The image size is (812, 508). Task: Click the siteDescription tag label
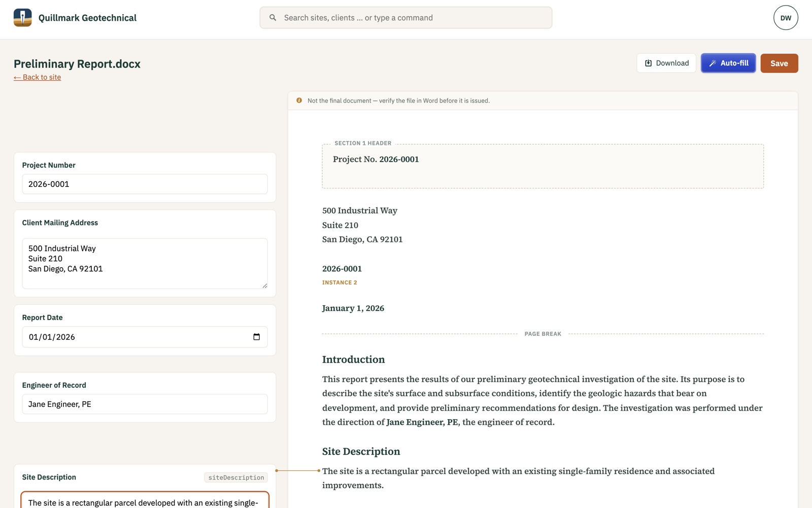tap(236, 478)
